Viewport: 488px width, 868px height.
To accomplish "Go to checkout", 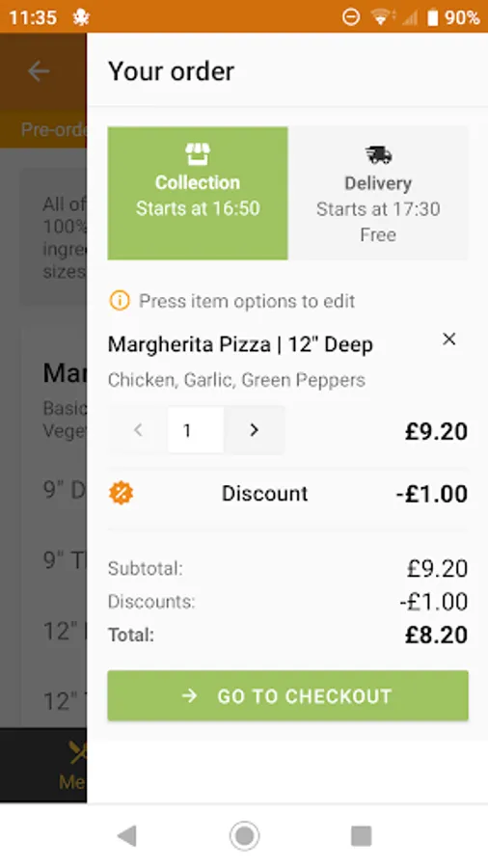I will coord(287,695).
